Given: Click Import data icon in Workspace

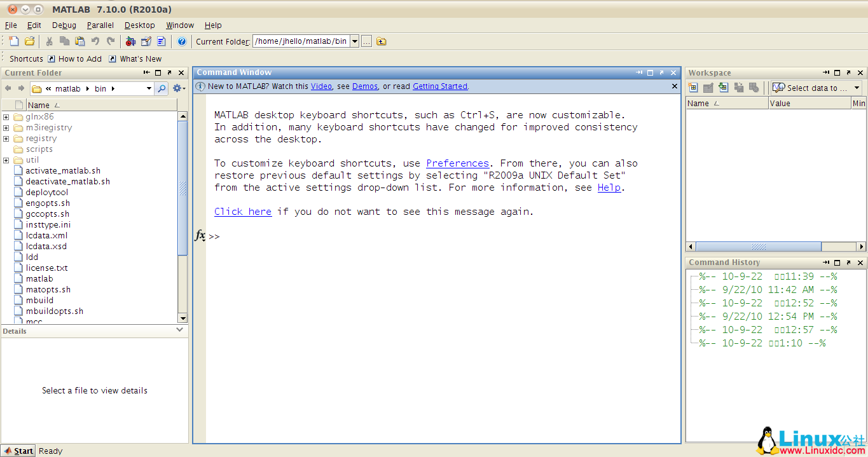Looking at the screenshot, I should pyautogui.click(x=723, y=88).
